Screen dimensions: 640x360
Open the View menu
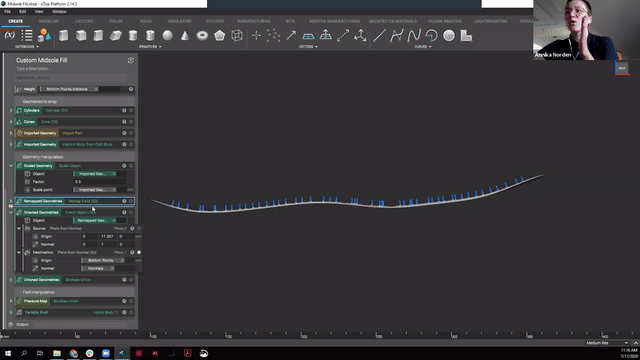[x=39, y=11]
